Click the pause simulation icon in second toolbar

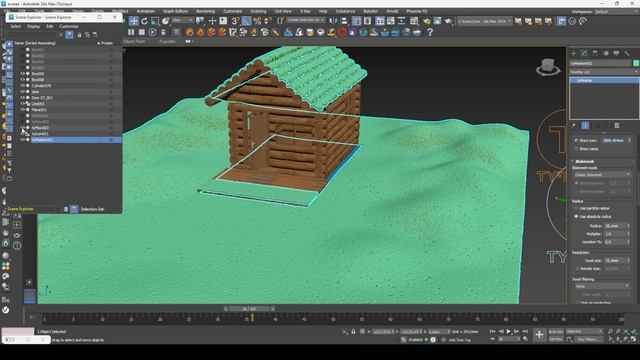tap(131, 32)
